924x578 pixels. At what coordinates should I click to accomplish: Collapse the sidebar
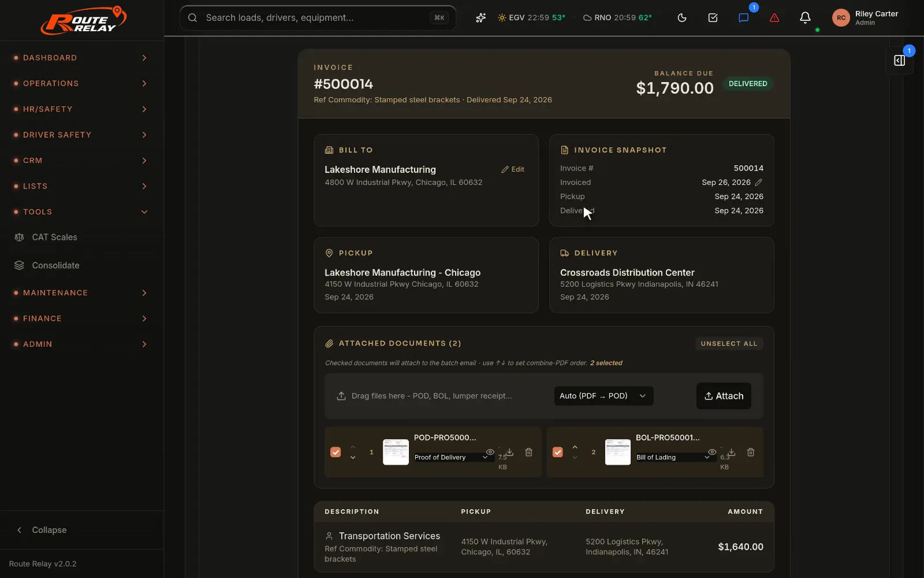42,530
